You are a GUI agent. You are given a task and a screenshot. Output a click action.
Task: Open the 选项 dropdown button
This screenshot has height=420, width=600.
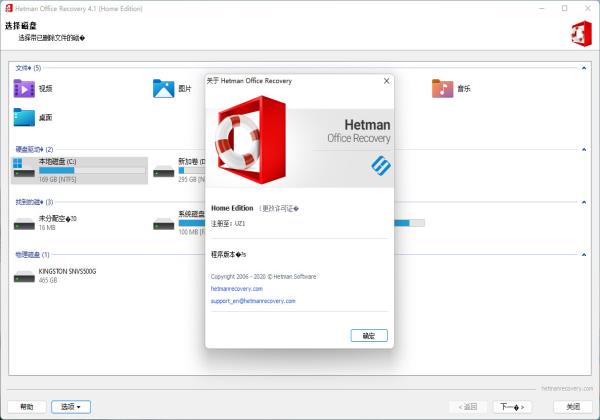[x=71, y=407]
